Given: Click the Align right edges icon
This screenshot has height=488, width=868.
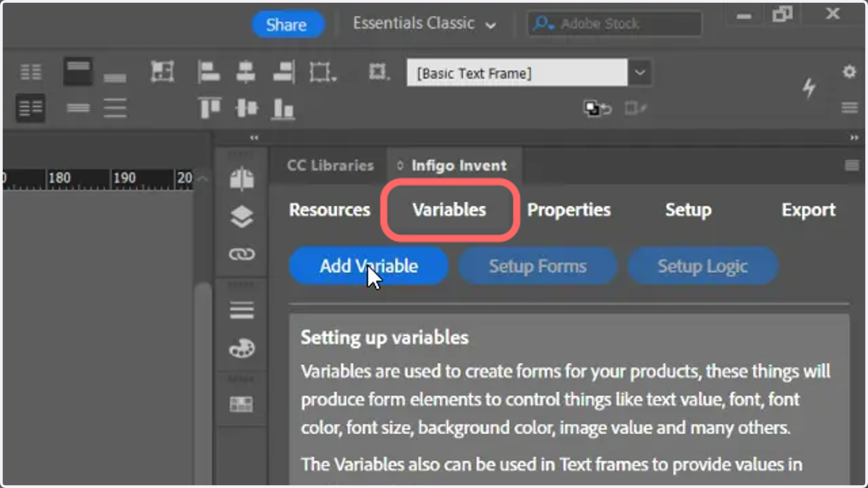Looking at the screenshot, I should click(283, 72).
